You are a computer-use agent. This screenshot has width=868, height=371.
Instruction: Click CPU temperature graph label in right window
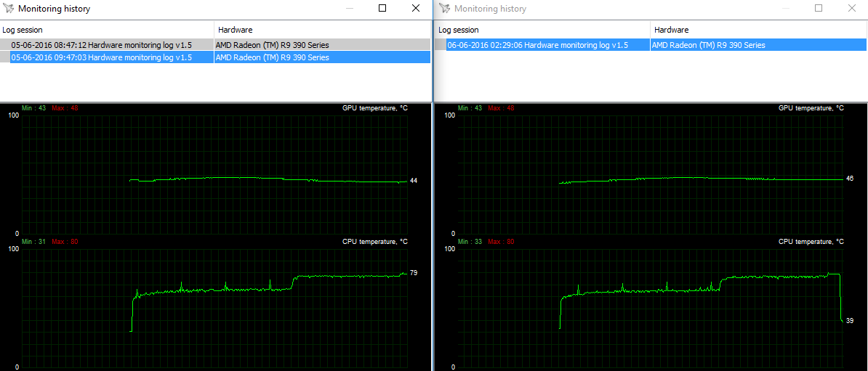point(811,242)
